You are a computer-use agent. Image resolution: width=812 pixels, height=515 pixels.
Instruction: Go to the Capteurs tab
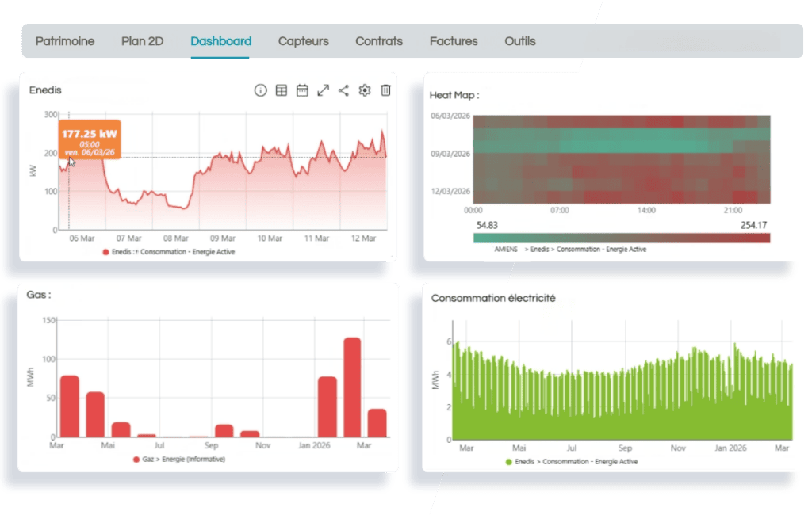(x=303, y=41)
